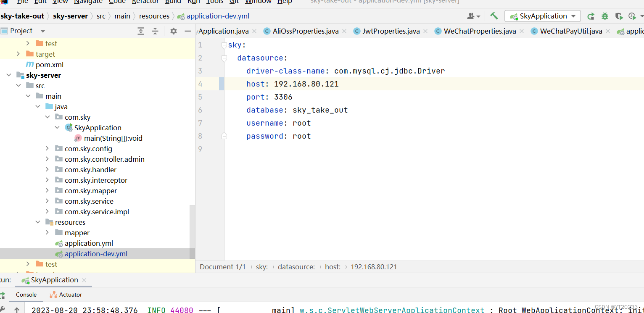Select application.yml in project tree

[x=89, y=243]
